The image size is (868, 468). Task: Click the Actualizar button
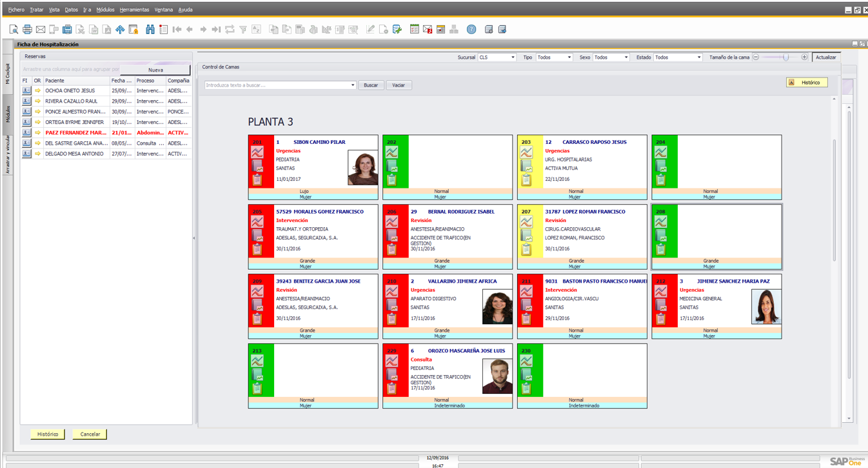[825, 57]
